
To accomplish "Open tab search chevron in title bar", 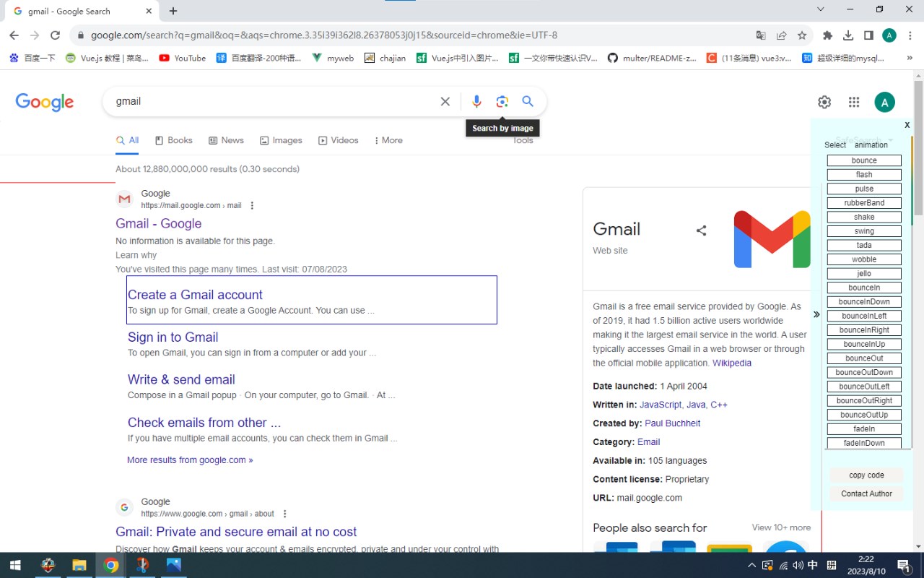I will point(821,9).
